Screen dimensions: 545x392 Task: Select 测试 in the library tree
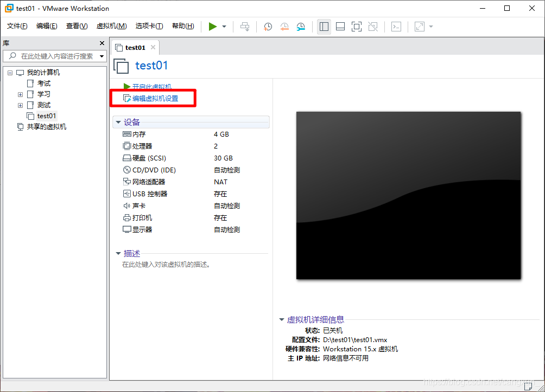[44, 105]
